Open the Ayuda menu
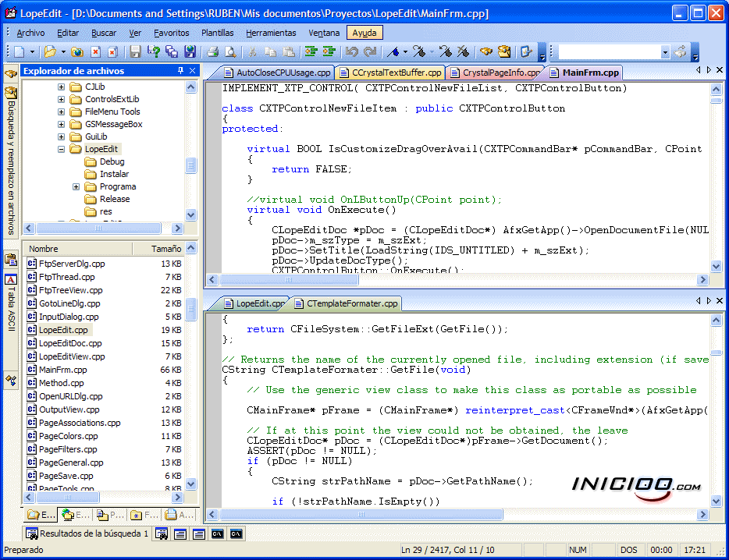This screenshot has height=560, width=729. coord(364,33)
